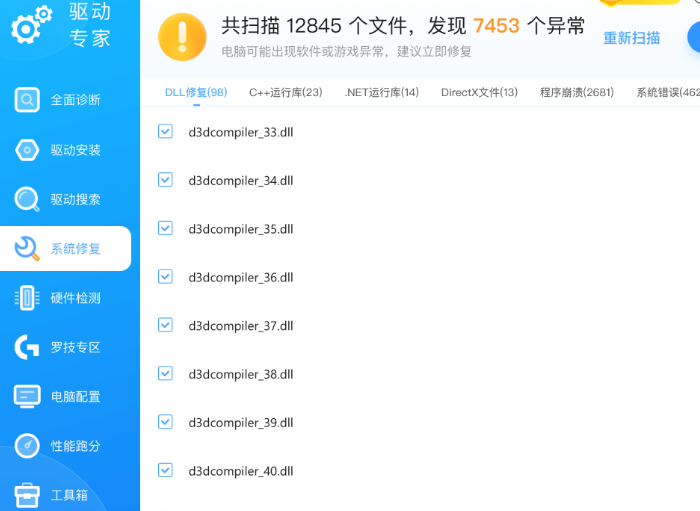Select file name d3dcompiler_33.dll

(x=241, y=132)
